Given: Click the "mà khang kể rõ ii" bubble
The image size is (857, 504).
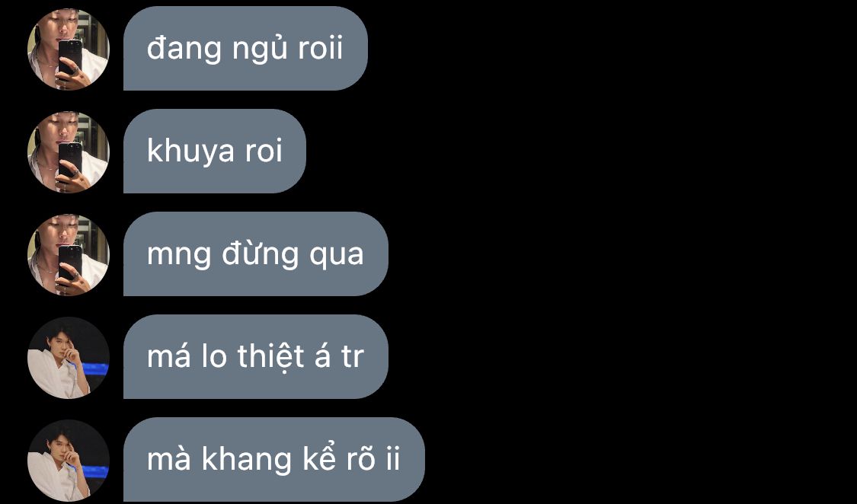Looking at the screenshot, I should (x=273, y=458).
